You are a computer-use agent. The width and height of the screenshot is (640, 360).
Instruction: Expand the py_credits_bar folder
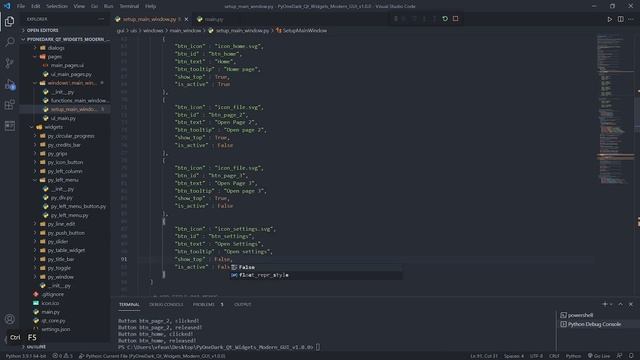point(65,145)
